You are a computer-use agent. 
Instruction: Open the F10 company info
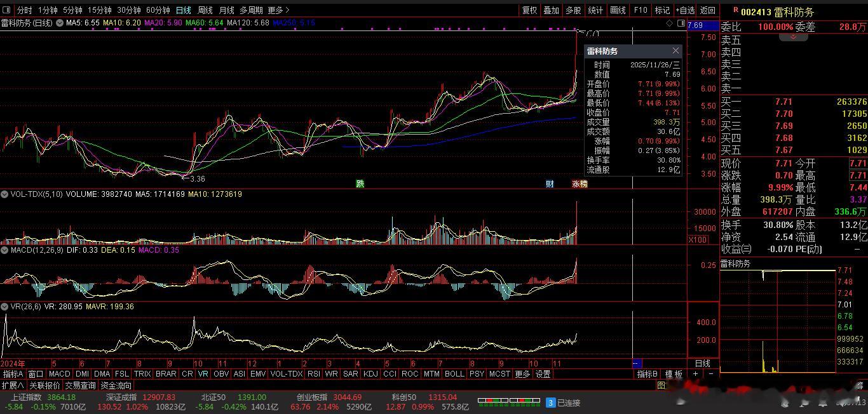(640, 10)
